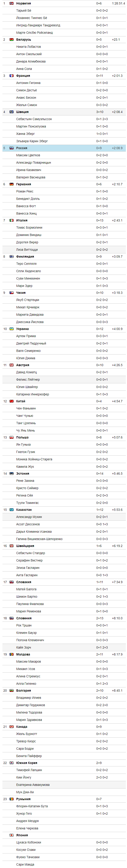Viewport: 127px width, 868px height.
Task: Open team Швейцария link
Action: (x=25, y=546)
